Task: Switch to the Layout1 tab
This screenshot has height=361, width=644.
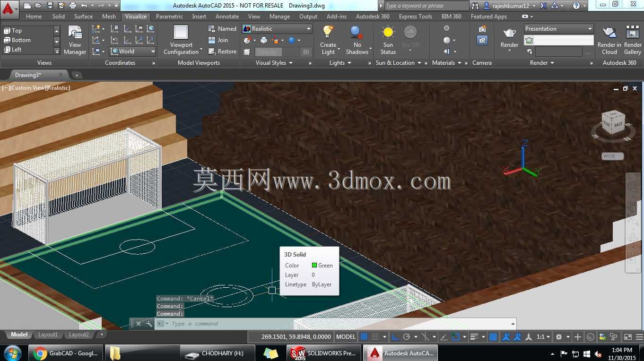Action: [x=48, y=335]
